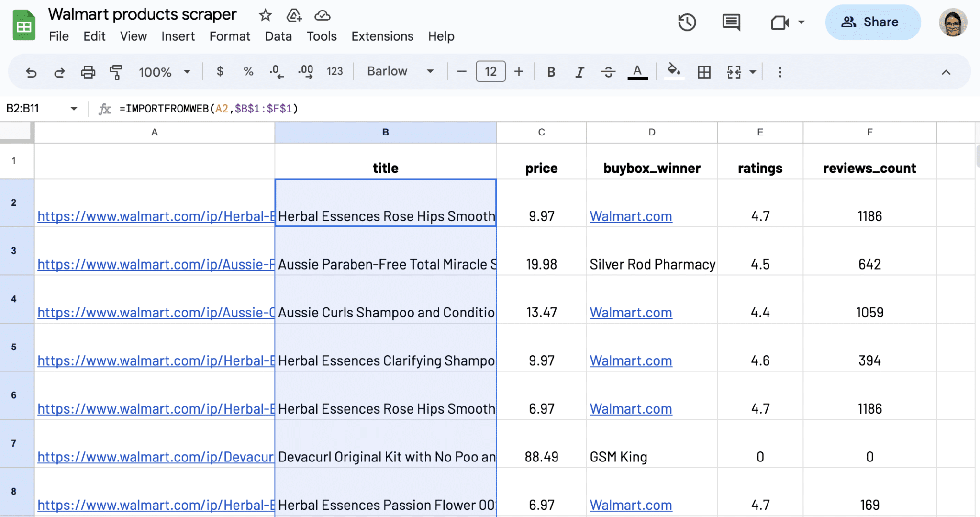Open the Walmart.com link in row 4
This screenshot has width=980, height=517.
(x=631, y=312)
